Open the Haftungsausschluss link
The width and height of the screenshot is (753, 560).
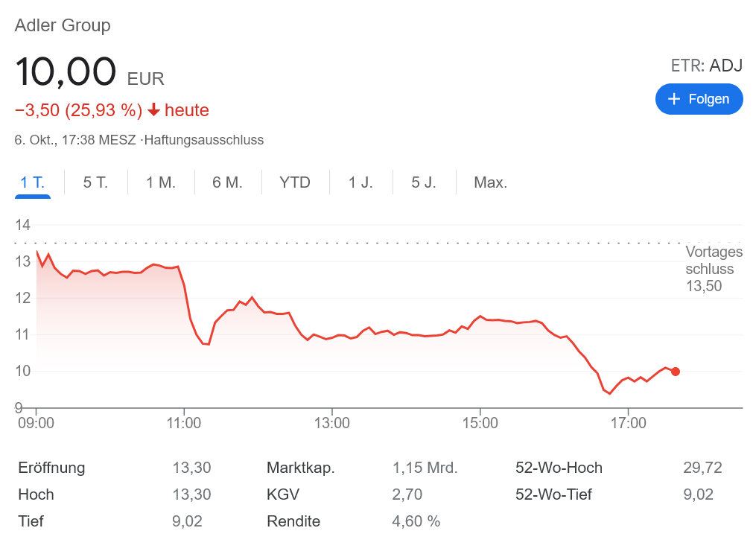point(204,140)
